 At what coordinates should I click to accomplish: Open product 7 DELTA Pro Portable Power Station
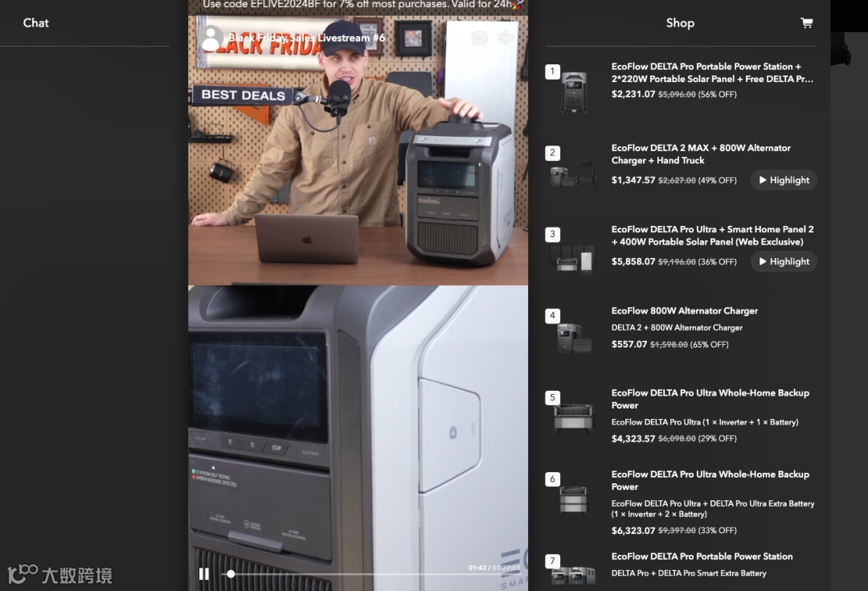pyautogui.click(x=702, y=556)
